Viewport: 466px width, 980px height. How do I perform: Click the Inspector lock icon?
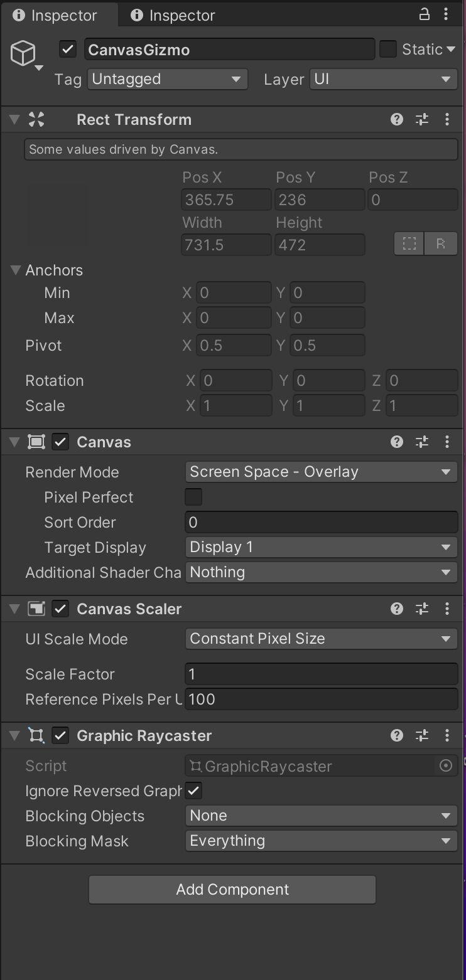424,14
